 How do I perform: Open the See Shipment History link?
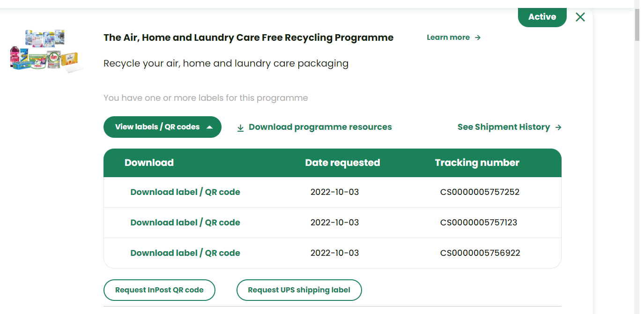[503, 127]
